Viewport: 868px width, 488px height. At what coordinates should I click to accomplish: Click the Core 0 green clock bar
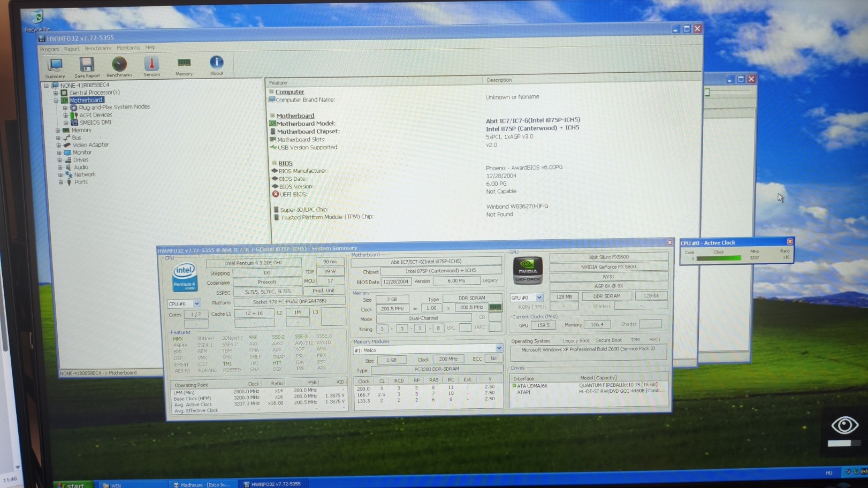tap(719, 258)
